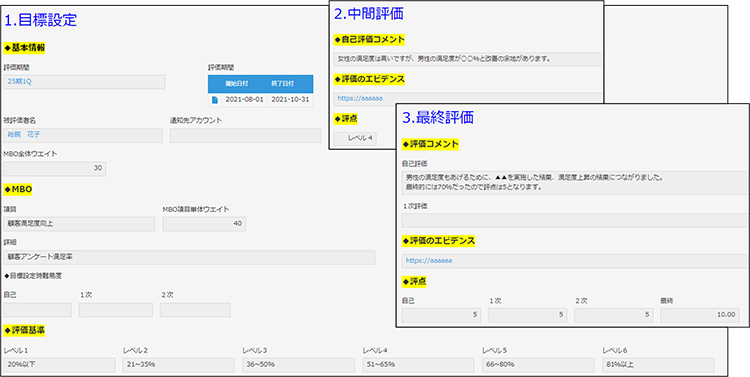Click the レベル1 criteria field 20%以下
Viewport: 750px width, 377px height.
59,365
